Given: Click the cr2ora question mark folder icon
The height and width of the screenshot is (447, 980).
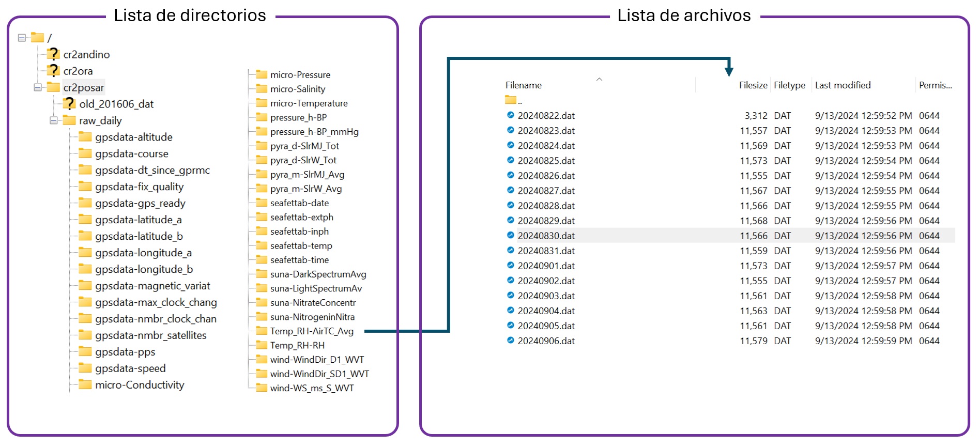Looking at the screenshot, I should 53,70.
